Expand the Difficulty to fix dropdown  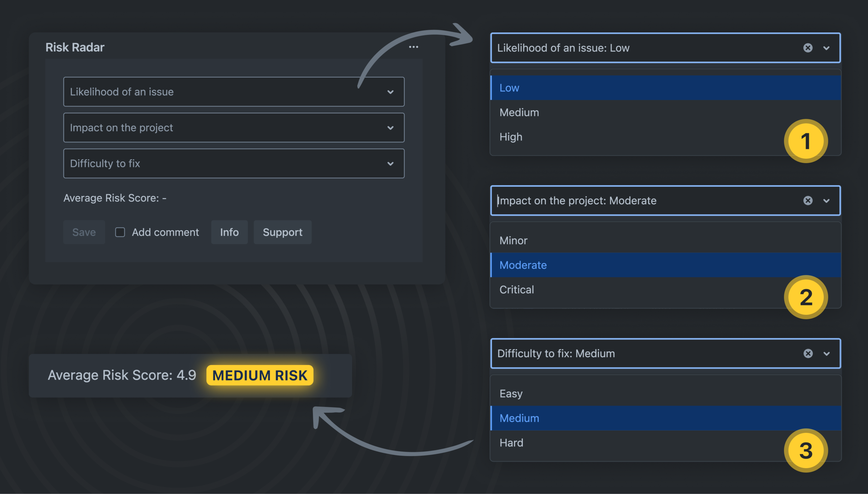pos(390,164)
